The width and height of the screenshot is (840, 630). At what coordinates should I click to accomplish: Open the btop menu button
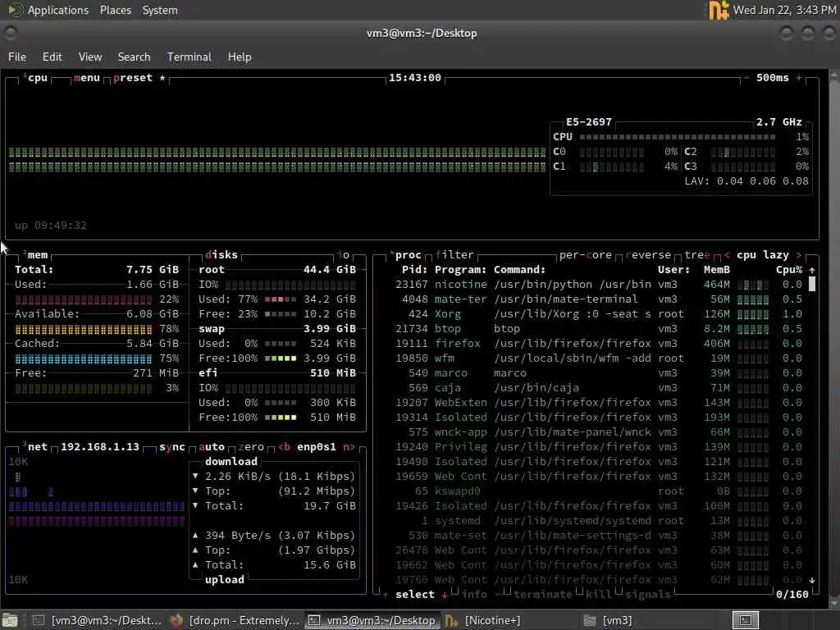tap(87, 78)
